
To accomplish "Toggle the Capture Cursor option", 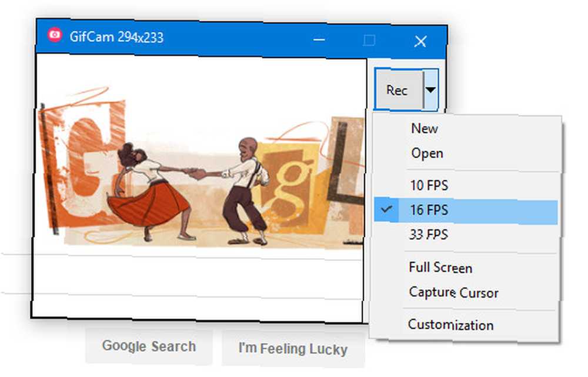I will tap(465, 292).
